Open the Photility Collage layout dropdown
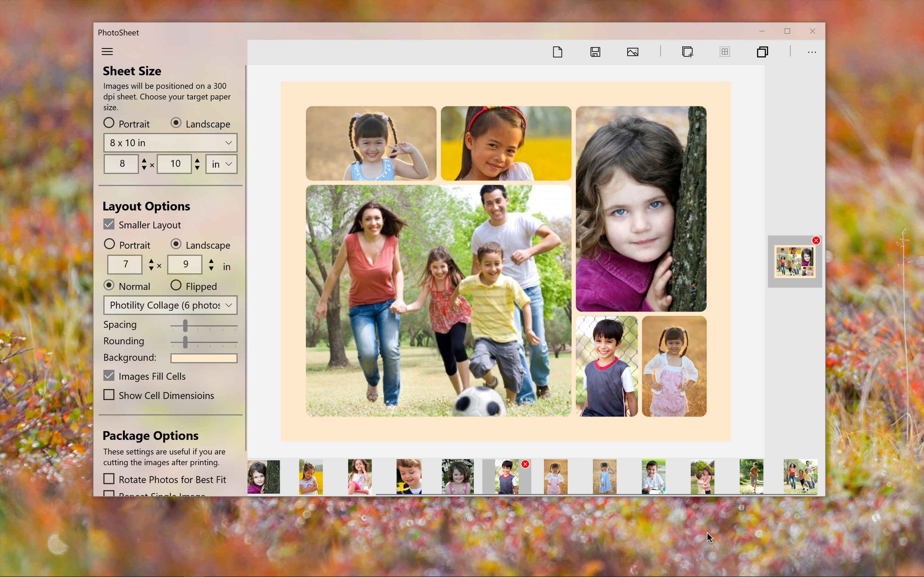The height and width of the screenshot is (577, 924). [170, 305]
